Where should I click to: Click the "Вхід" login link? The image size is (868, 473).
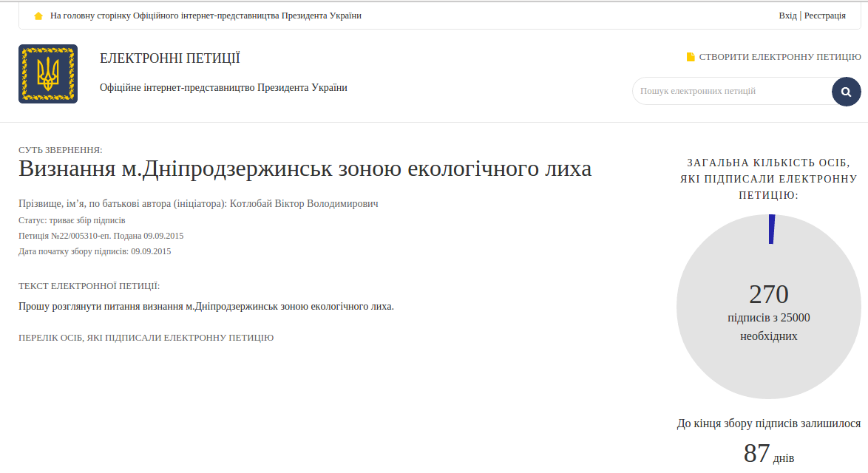click(x=787, y=16)
